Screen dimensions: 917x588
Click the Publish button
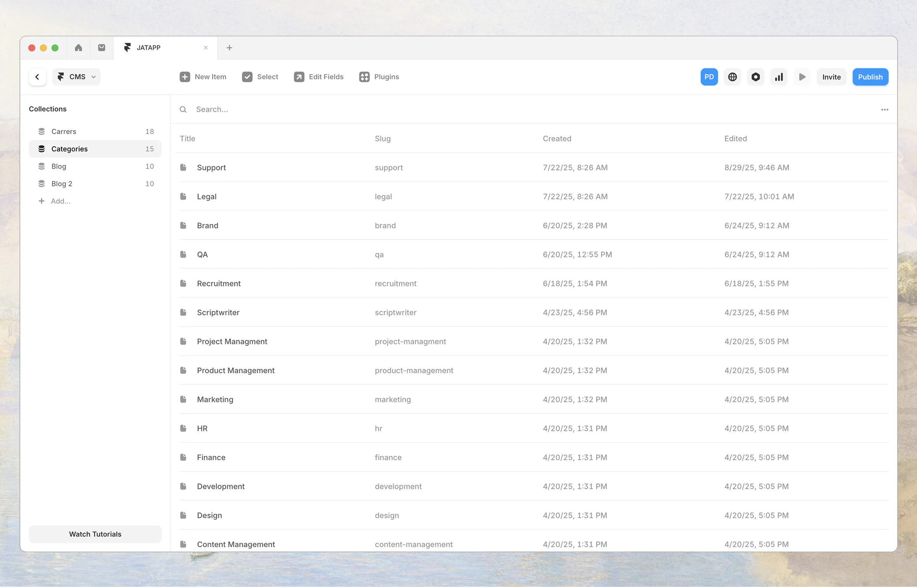(x=870, y=77)
